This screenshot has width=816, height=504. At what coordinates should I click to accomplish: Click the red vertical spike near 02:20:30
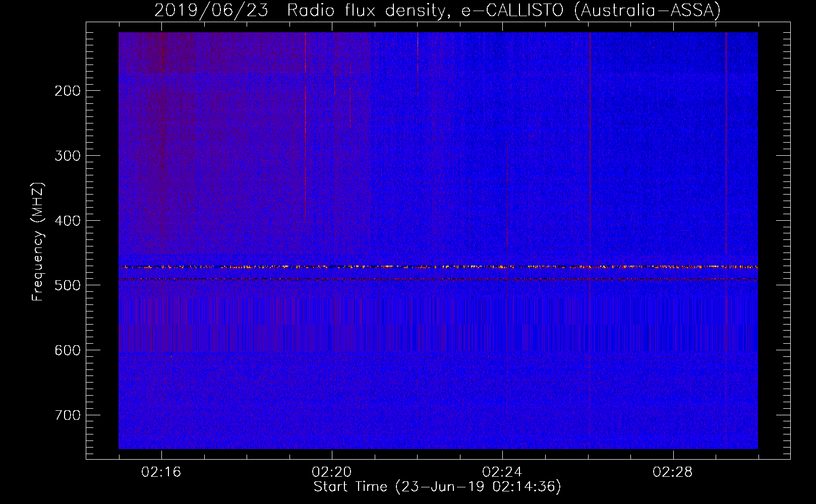(x=351, y=95)
